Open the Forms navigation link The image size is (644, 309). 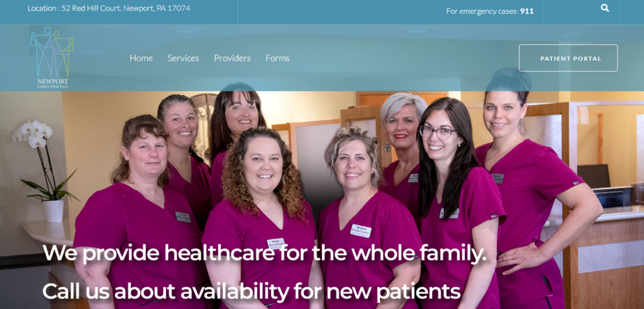point(277,58)
